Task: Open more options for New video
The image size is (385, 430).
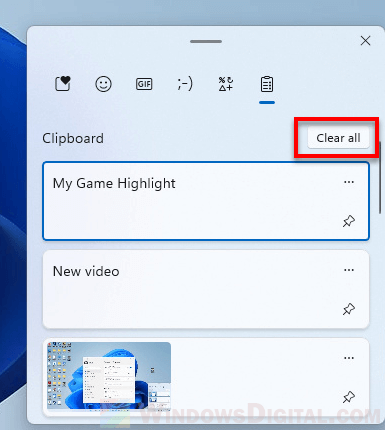Action: pos(349,270)
